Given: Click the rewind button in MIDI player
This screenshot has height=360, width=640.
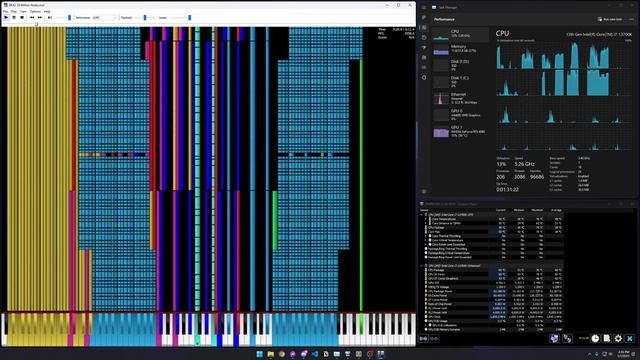Looking at the screenshot, I should pos(32,18).
